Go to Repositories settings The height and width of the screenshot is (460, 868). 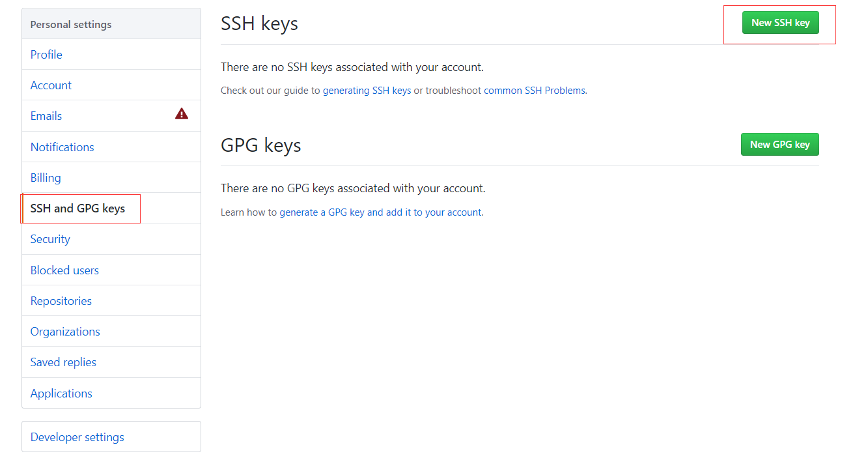click(x=61, y=301)
